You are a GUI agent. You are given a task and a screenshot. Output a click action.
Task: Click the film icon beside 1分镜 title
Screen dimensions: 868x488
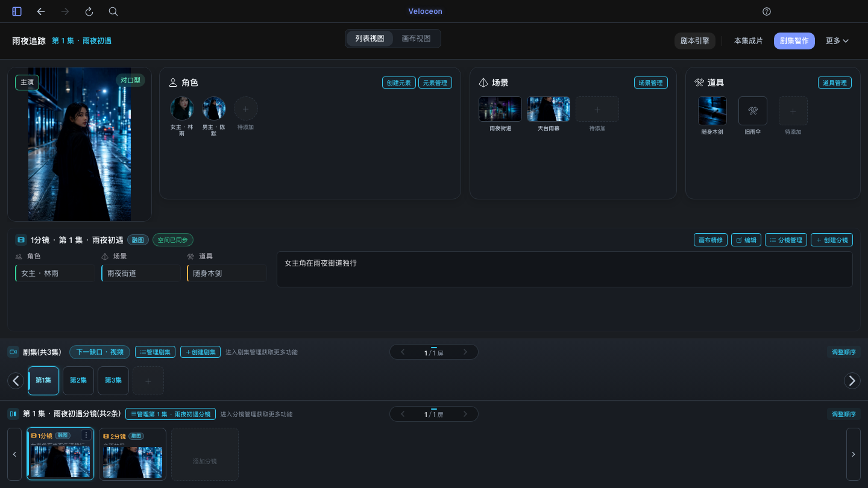point(21,240)
